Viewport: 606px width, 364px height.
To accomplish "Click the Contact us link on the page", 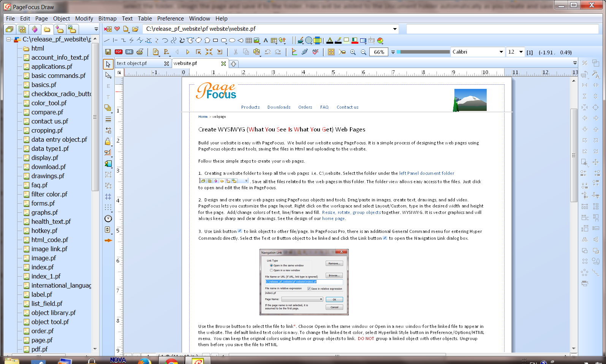I will click(347, 107).
